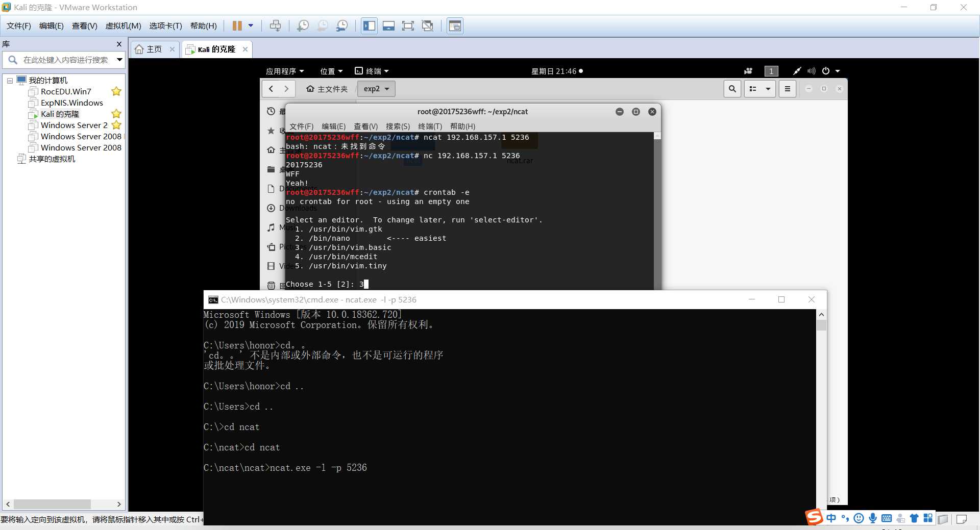Open the 文件(F) menu in VMware

point(19,26)
